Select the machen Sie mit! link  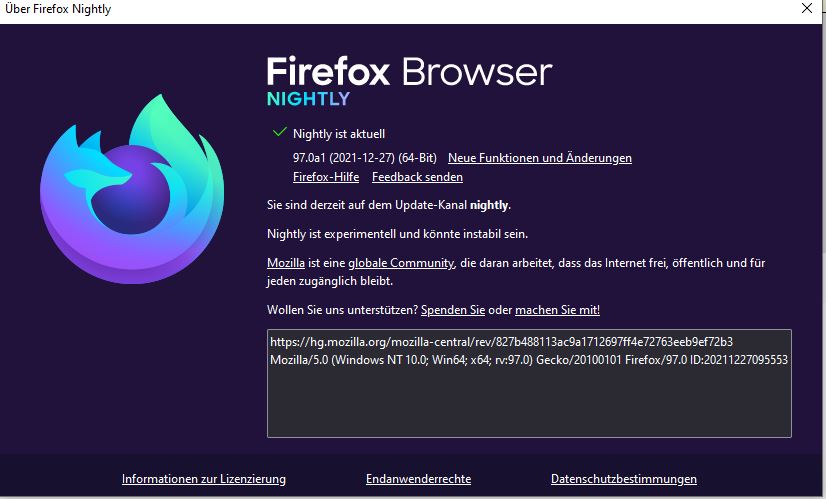pyautogui.click(x=557, y=310)
